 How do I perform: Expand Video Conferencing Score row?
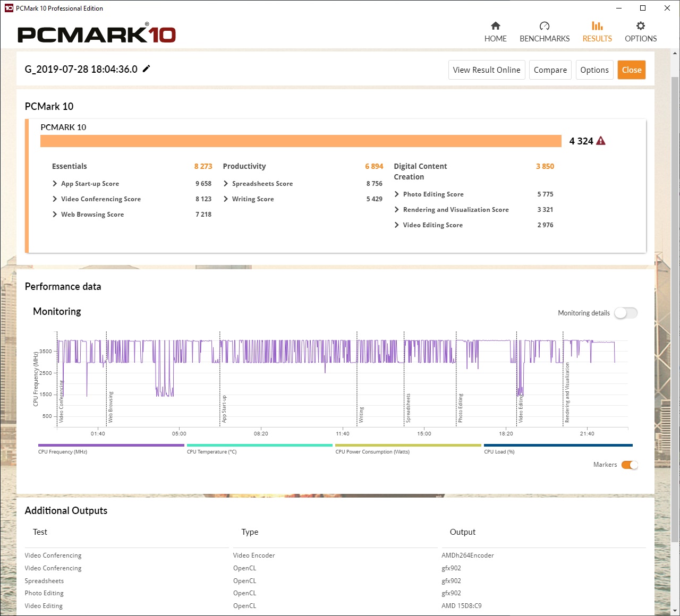[55, 199]
